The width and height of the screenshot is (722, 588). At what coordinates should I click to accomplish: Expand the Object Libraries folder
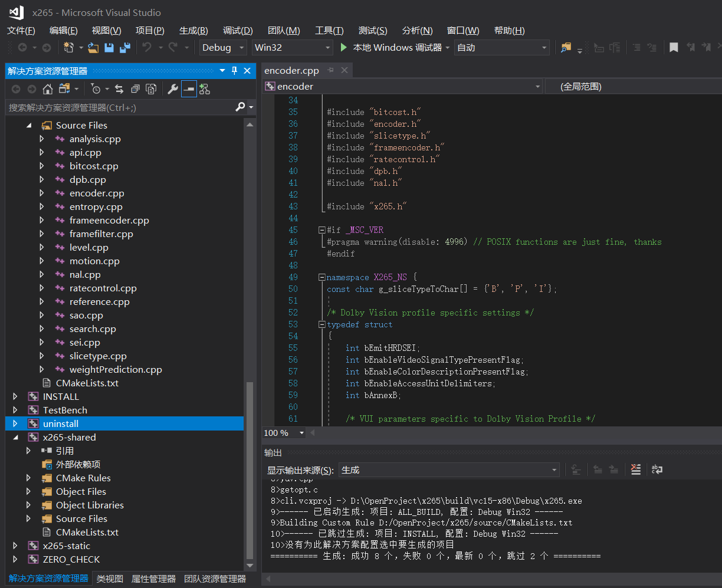(x=28, y=505)
